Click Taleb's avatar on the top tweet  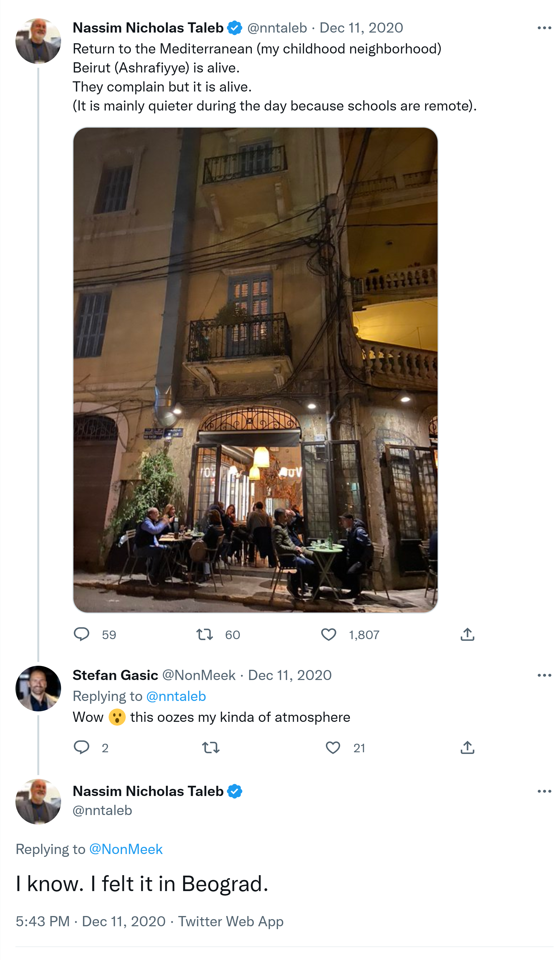tap(38, 41)
